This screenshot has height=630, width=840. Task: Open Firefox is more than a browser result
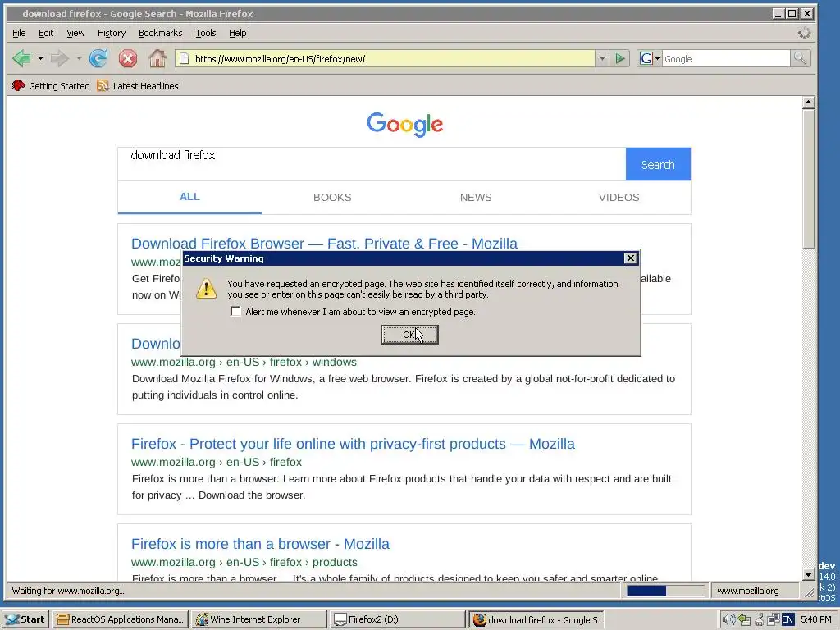tap(260, 544)
